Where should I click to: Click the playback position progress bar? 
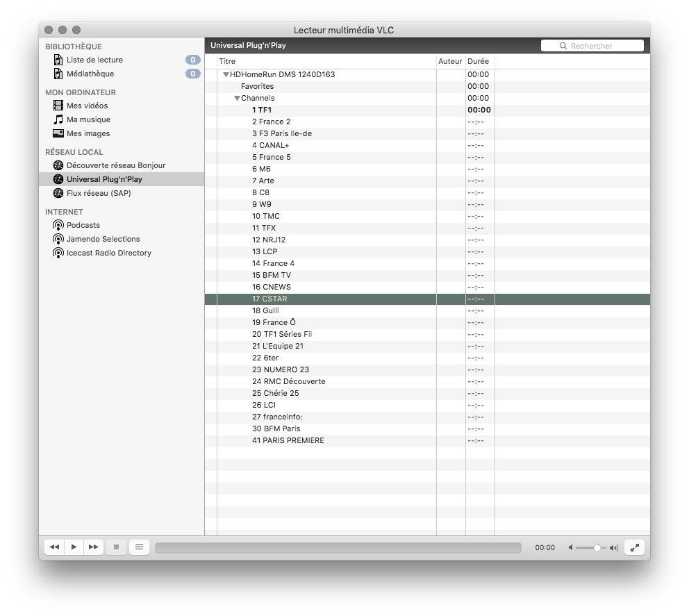[x=338, y=547]
